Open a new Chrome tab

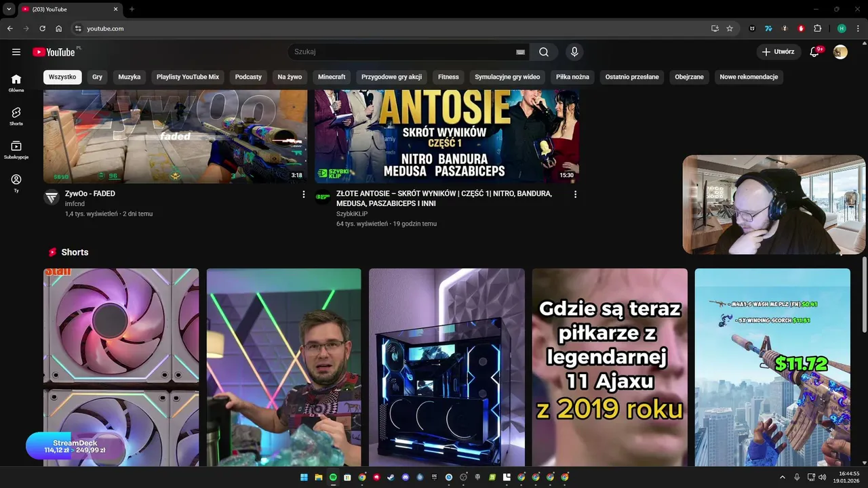point(132,9)
